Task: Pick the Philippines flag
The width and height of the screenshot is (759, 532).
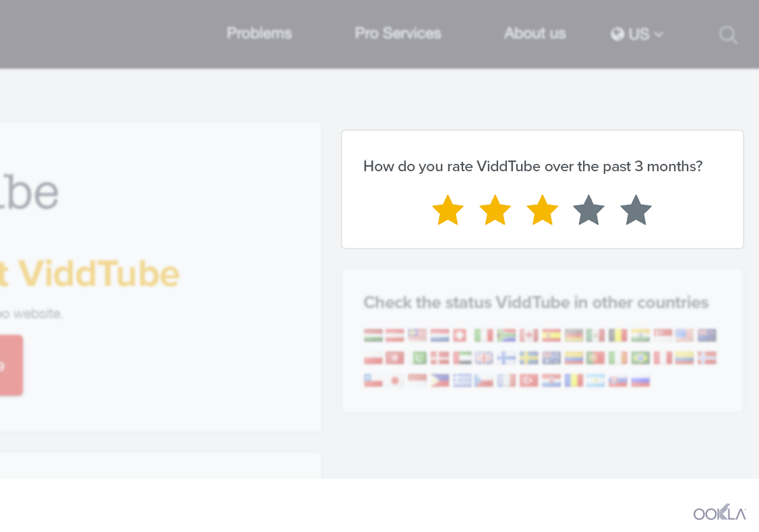Action: click(439, 380)
